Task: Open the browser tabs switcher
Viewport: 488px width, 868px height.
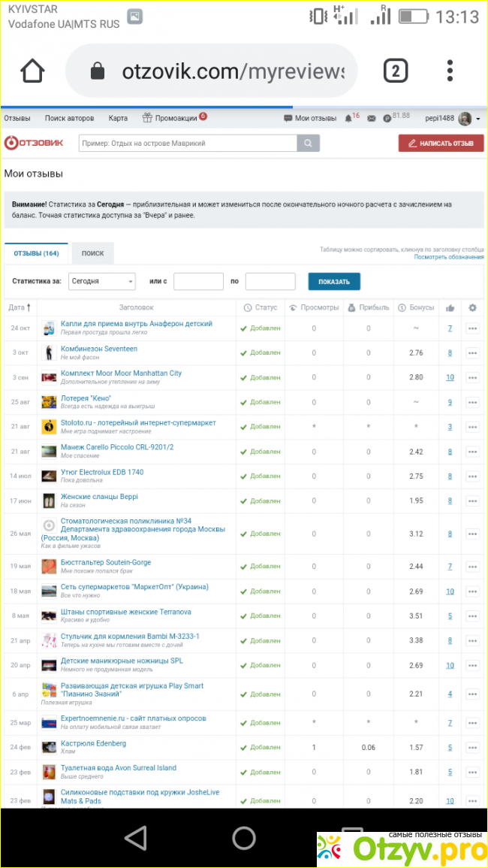Action: [x=396, y=71]
